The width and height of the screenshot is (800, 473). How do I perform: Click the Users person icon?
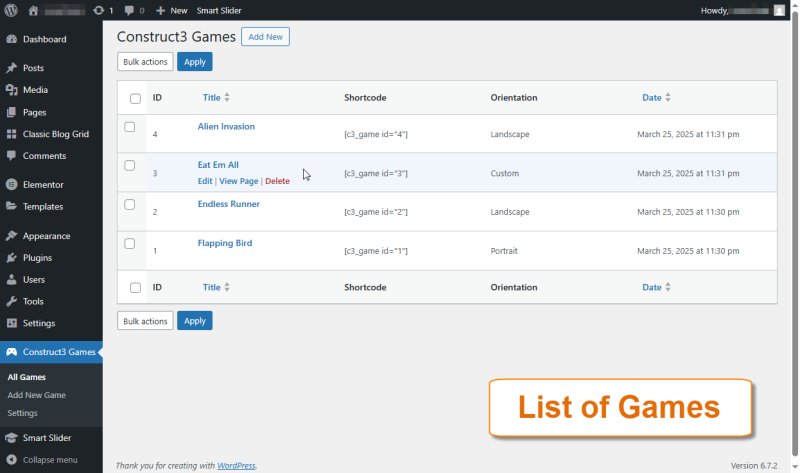coord(12,280)
